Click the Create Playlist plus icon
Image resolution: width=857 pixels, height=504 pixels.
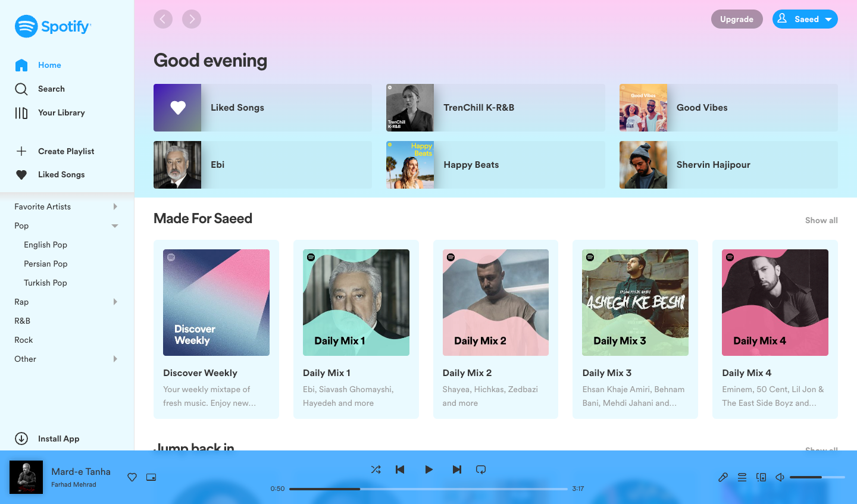pos(21,151)
